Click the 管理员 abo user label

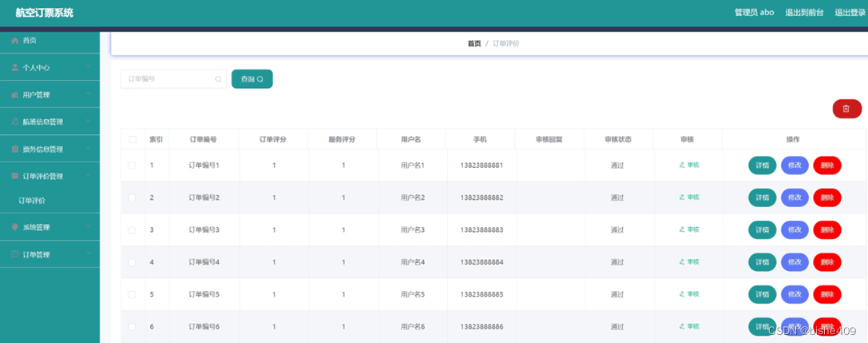point(754,12)
